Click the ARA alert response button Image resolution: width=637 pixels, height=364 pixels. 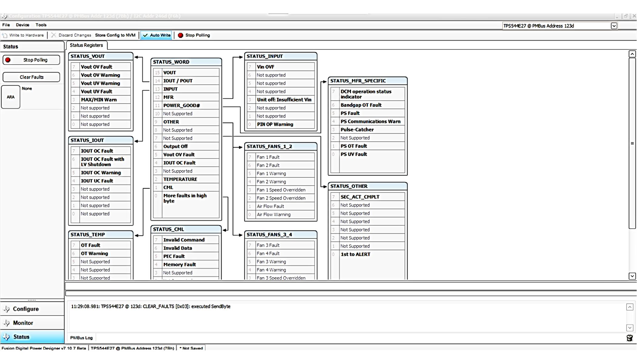tap(11, 97)
